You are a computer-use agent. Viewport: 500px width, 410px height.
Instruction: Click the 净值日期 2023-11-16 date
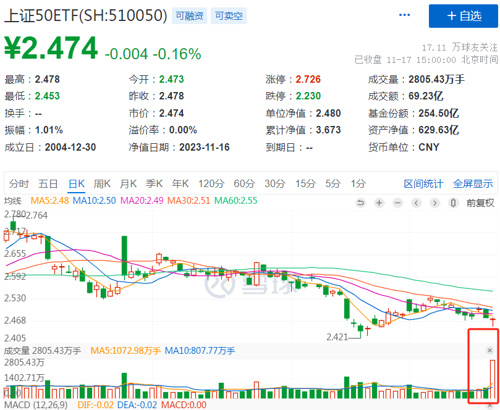(x=179, y=147)
